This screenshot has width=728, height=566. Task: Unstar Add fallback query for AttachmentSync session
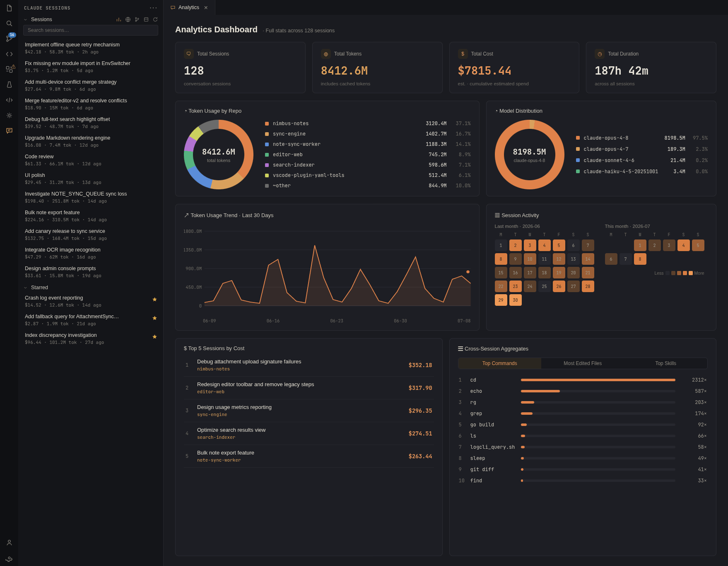154,318
